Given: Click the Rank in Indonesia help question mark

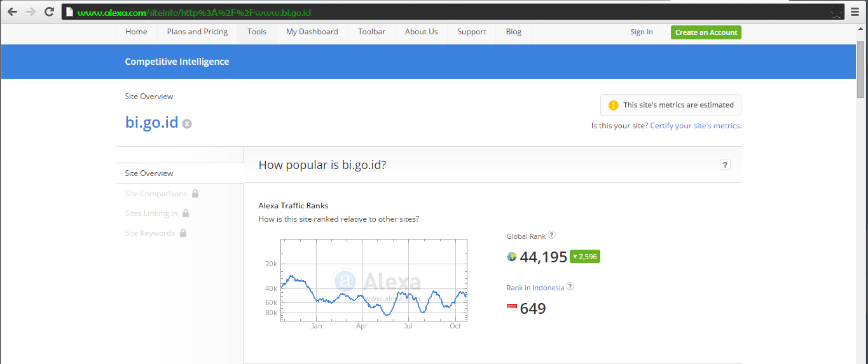Looking at the screenshot, I should [x=570, y=286].
